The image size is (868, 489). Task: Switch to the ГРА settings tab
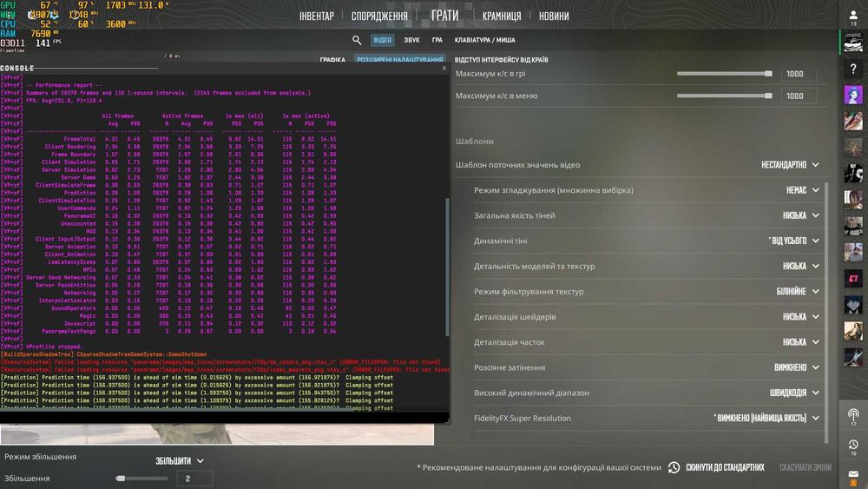(x=437, y=40)
